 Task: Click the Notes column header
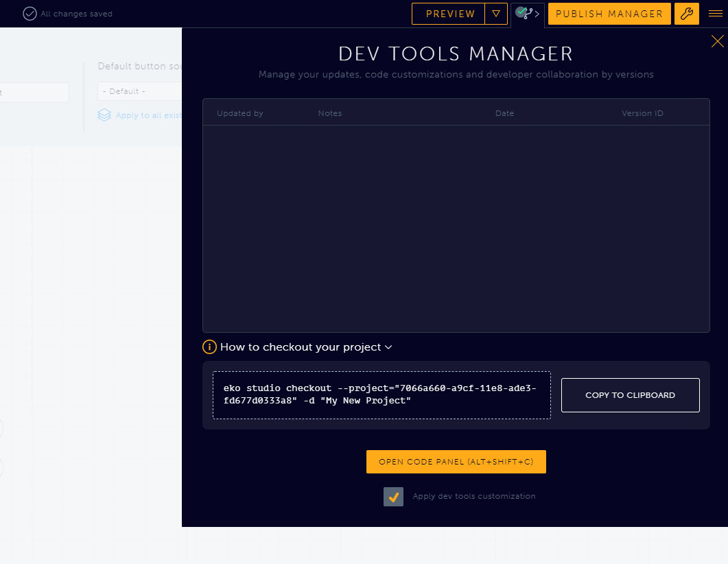pyautogui.click(x=329, y=113)
